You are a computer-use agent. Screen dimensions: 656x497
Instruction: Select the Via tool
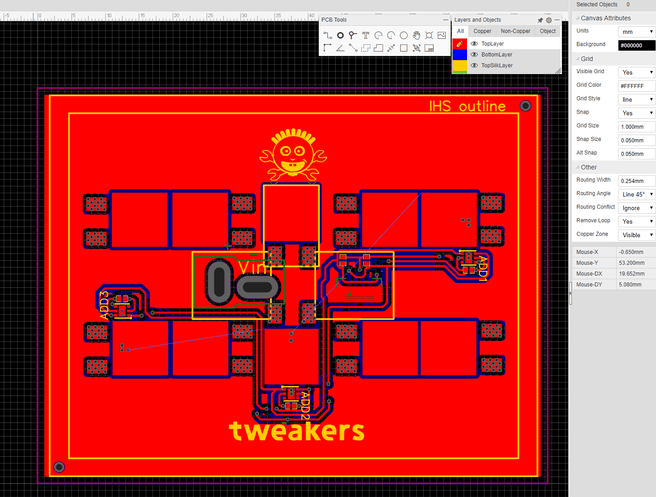point(353,36)
